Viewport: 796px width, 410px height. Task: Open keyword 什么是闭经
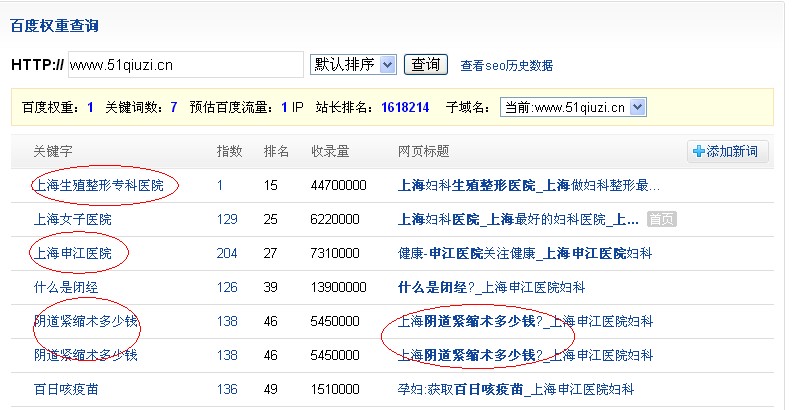(66, 287)
